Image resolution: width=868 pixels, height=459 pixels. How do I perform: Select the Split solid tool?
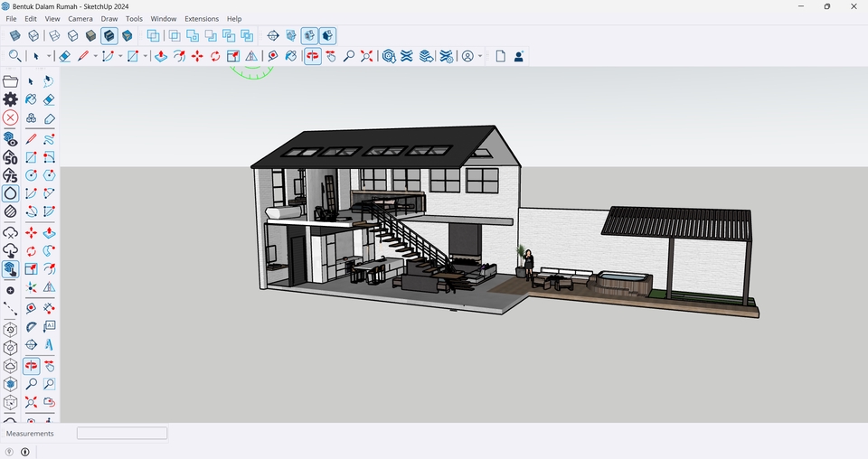247,36
